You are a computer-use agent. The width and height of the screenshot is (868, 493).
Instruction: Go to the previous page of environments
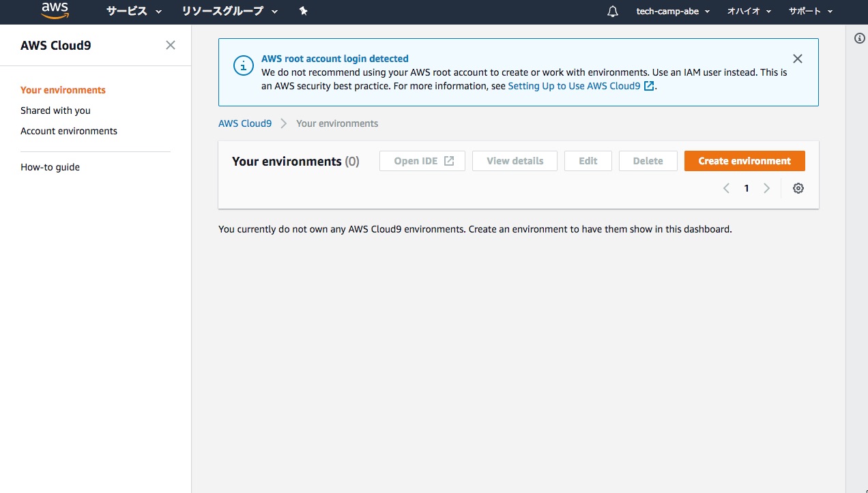[x=726, y=188]
